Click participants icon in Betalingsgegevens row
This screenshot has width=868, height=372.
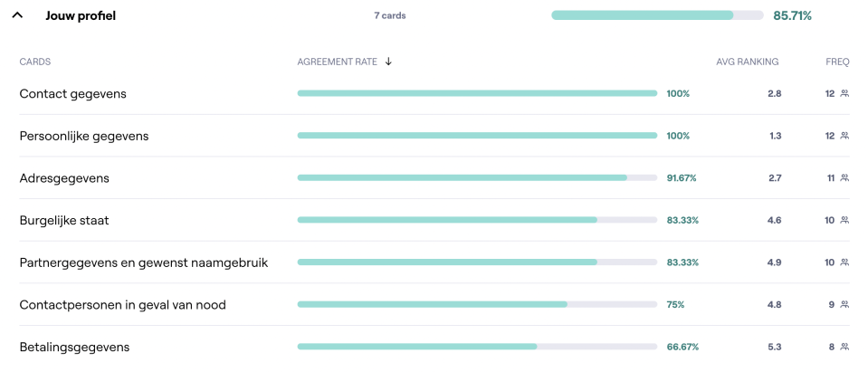pyautogui.click(x=844, y=347)
